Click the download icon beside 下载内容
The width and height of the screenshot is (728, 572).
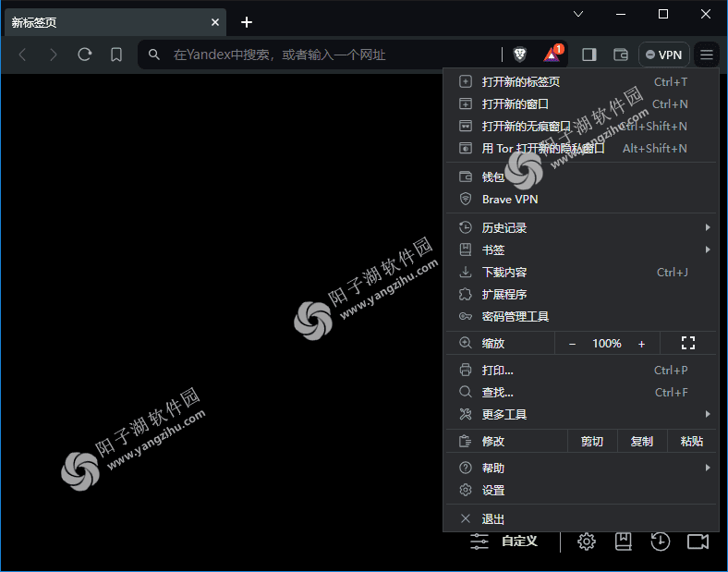(x=466, y=272)
